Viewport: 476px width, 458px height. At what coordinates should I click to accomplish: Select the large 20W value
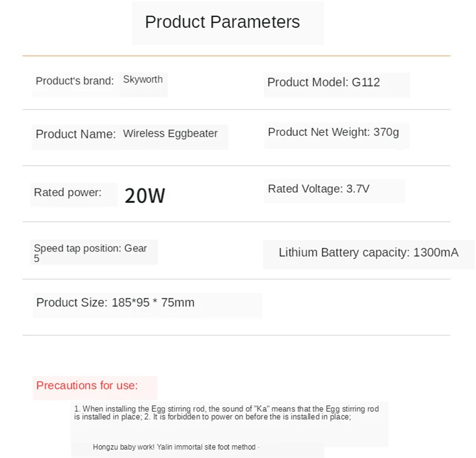145,195
